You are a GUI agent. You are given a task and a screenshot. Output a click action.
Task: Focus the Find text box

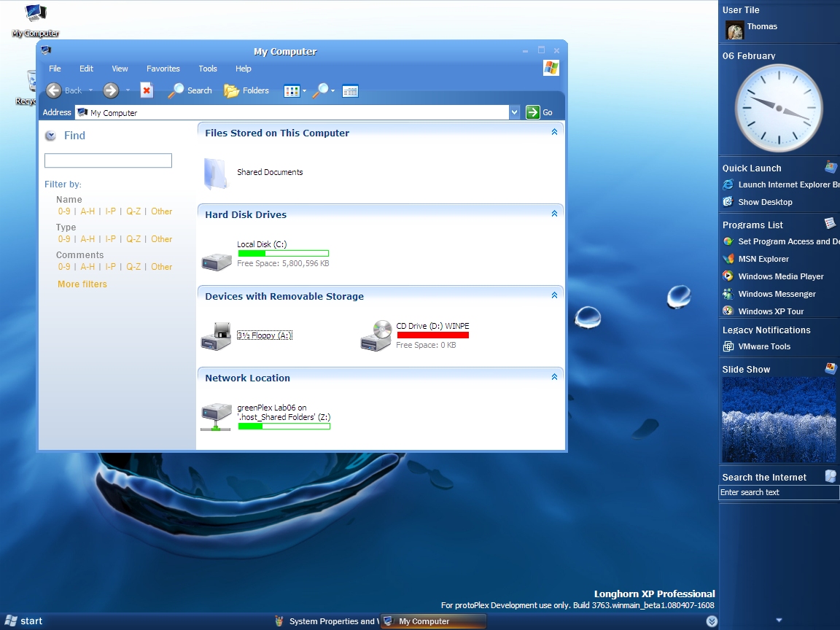pyautogui.click(x=108, y=160)
